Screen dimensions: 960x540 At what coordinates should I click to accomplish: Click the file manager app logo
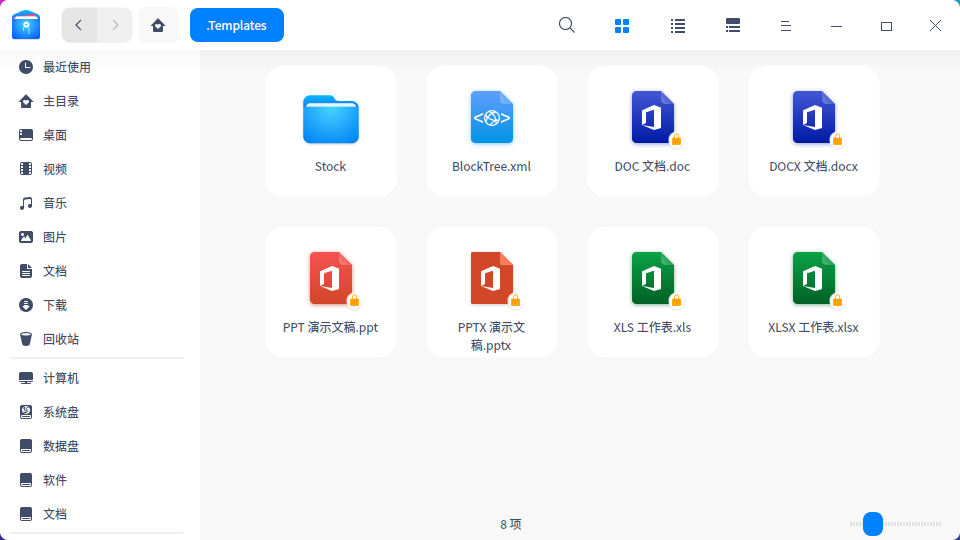pos(26,25)
